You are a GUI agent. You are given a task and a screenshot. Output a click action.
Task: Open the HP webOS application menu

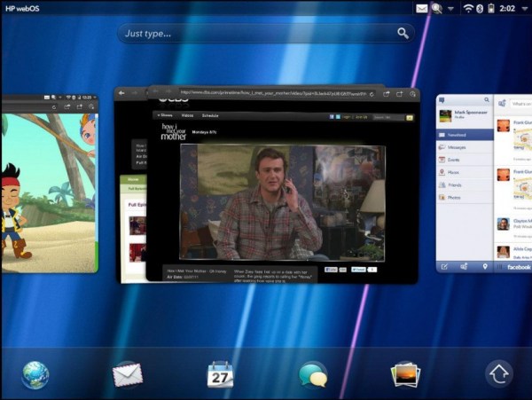(x=22, y=9)
